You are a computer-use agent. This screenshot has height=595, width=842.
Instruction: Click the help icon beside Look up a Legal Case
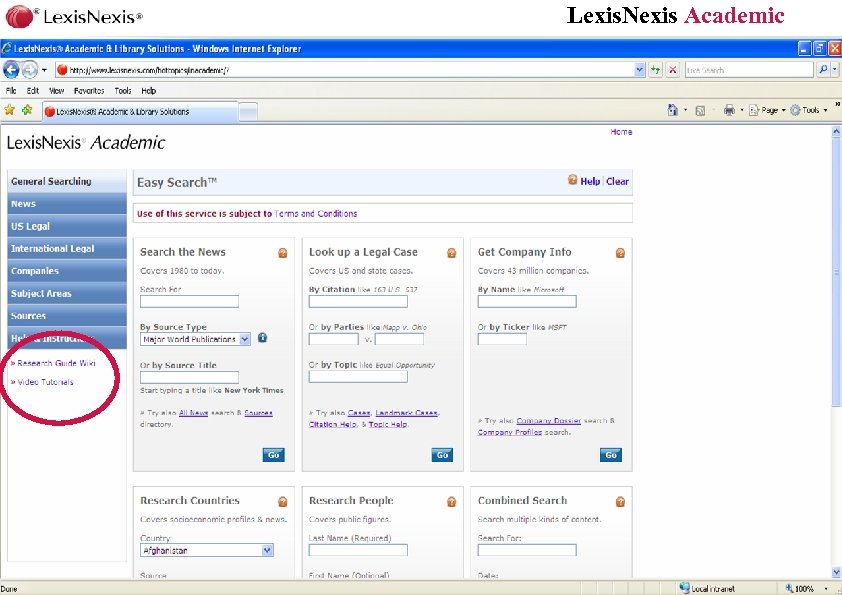tap(451, 252)
